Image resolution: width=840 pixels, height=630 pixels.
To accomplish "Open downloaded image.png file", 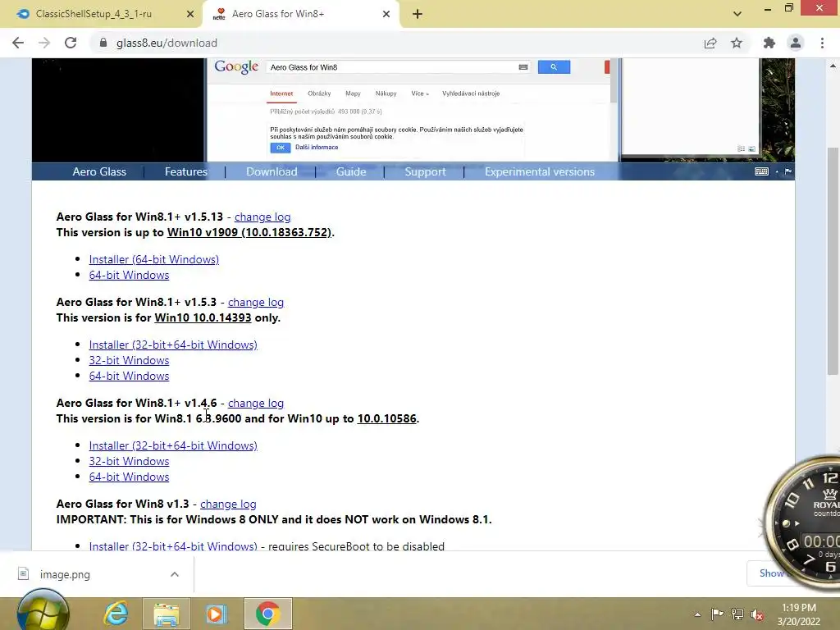I will coord(65,574).
